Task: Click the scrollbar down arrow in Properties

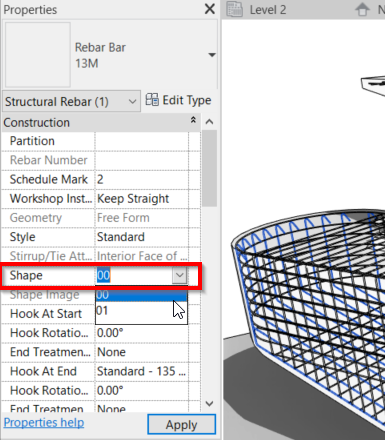Action: (x=209, y=404)
